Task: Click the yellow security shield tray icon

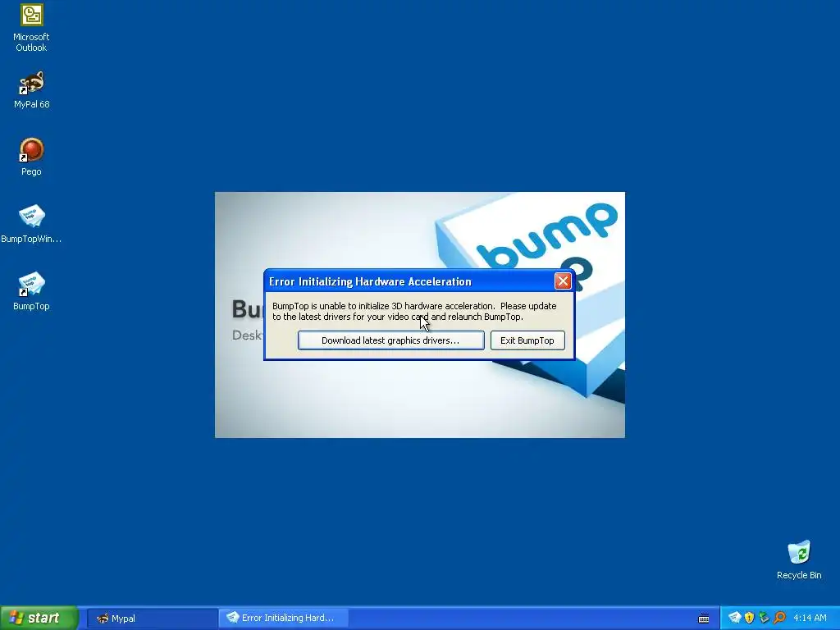Action: pyautogui.click(x=749, y=618)
